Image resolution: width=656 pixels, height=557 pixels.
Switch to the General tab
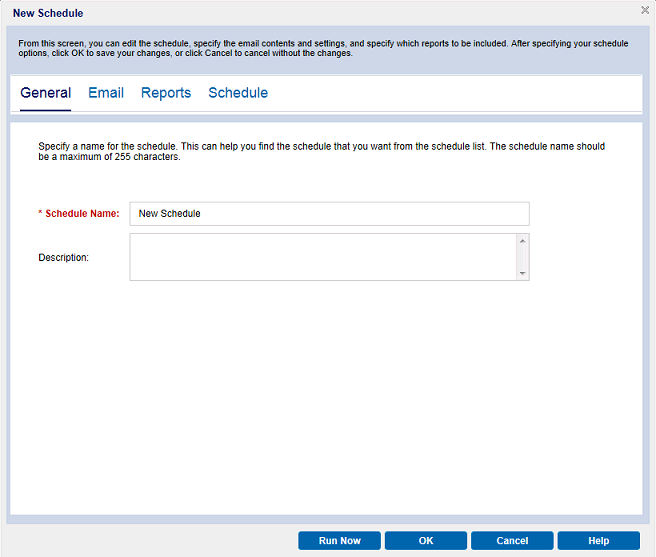pyautogui.click(x=45, y=93)
